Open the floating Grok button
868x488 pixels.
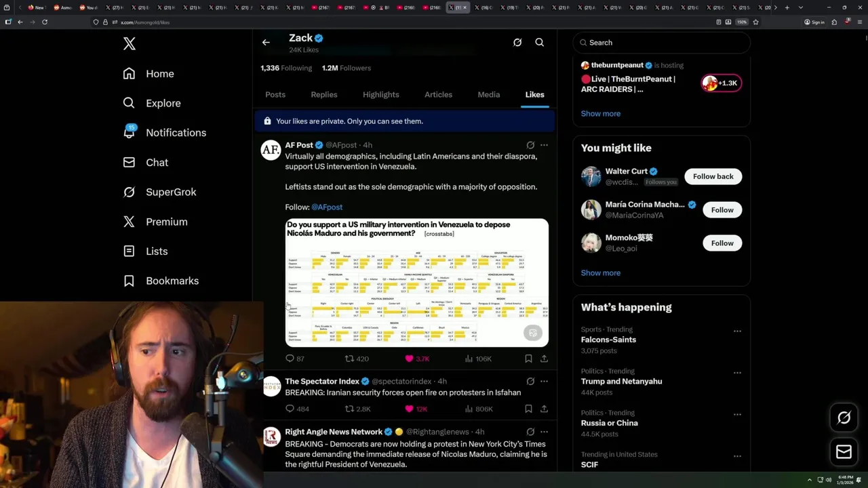844,418
